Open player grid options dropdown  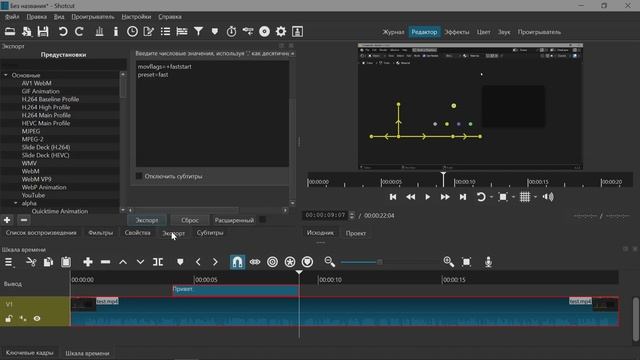point(535,197)
